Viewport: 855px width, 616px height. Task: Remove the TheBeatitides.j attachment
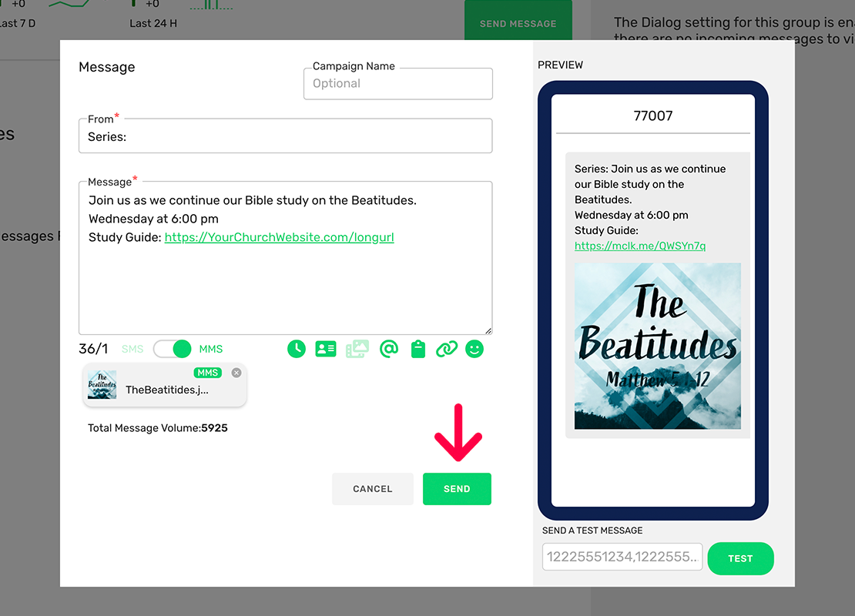point(236,373)
